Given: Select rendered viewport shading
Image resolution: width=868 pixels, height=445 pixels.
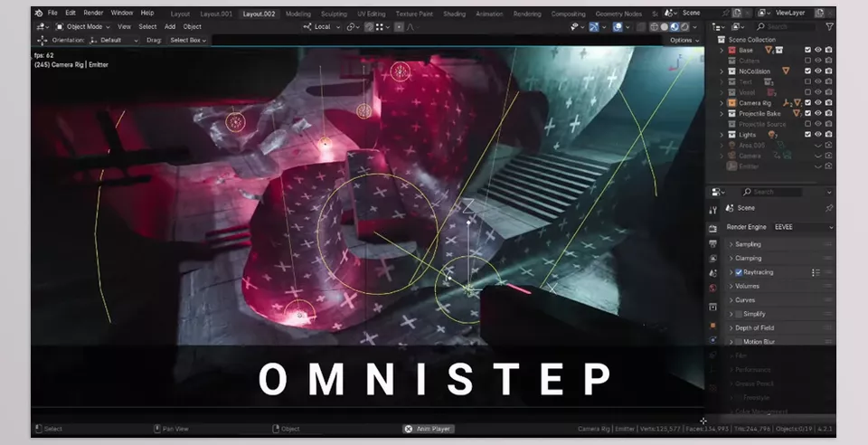Looking at the screenshot, I should (684, 26).
